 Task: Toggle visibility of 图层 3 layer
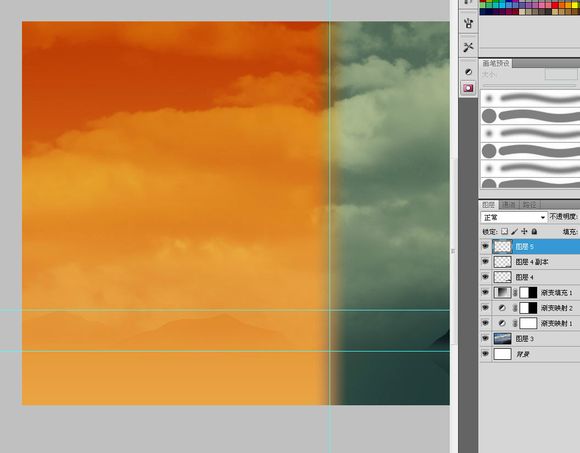485,338
